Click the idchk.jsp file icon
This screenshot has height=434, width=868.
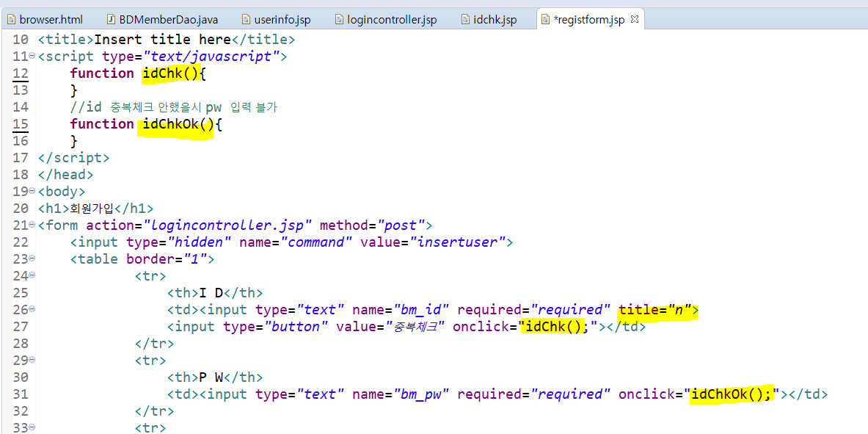tap(466, 20)
